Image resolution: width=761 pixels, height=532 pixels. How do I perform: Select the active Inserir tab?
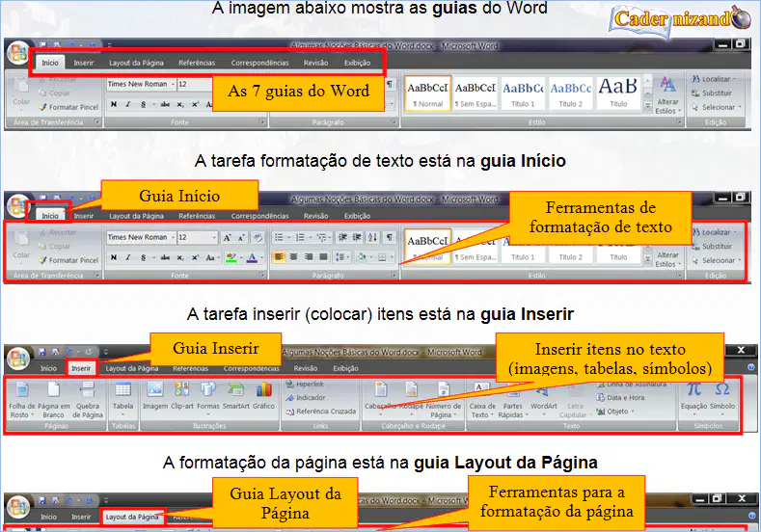81,368
